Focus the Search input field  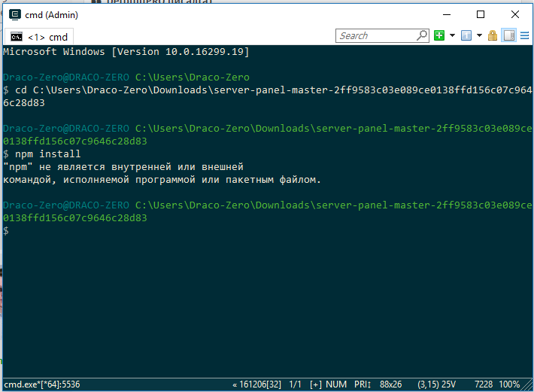point(376,35)
